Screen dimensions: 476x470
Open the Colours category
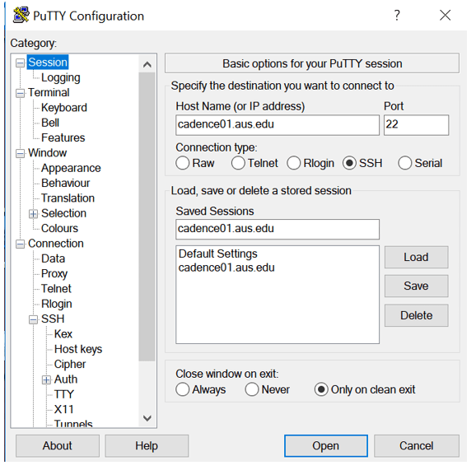(60, 228)
